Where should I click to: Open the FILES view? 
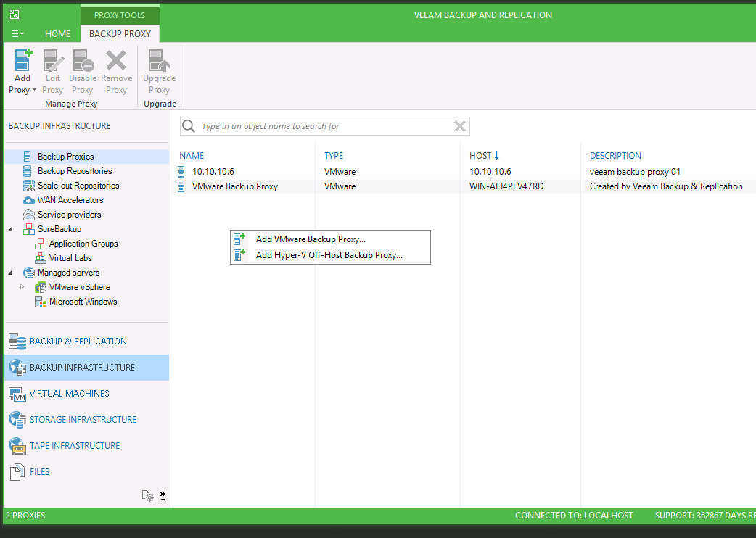87,471
